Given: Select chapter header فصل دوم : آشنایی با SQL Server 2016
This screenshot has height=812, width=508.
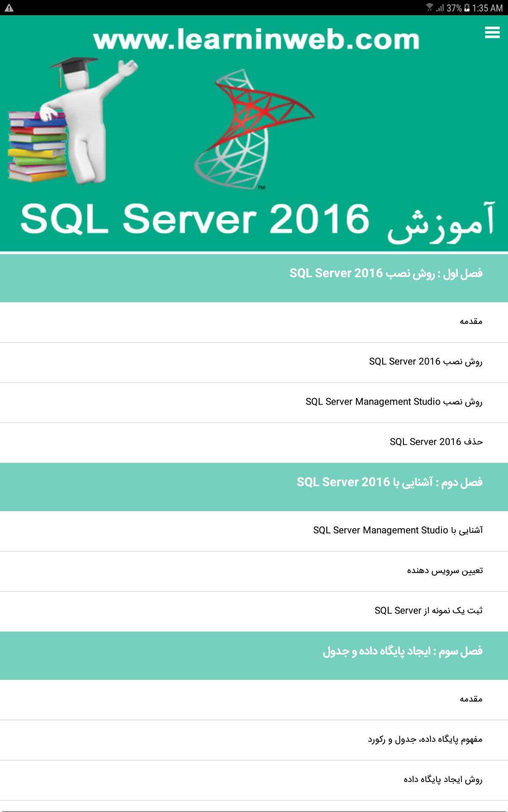Looking at the screenshot, I should pos(254,487).
